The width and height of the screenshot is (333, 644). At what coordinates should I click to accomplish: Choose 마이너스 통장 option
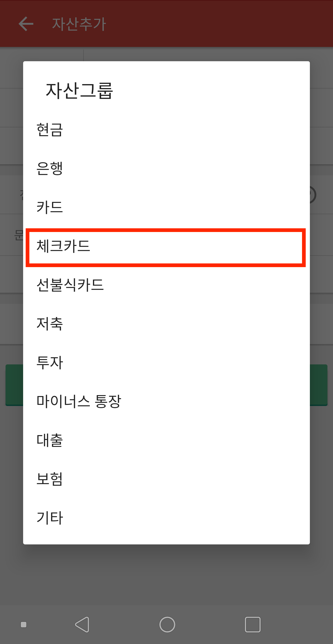coord(166,401)
